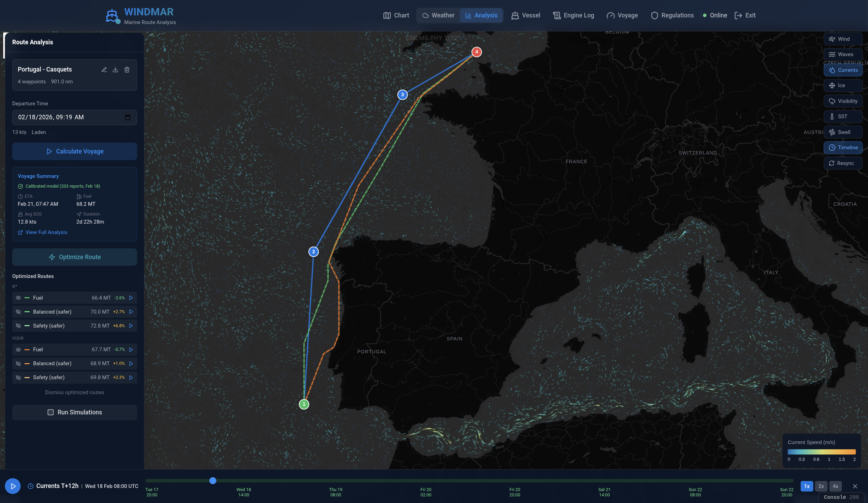Viewport: 868px width, 503px height.
Task: Open View Full Analysis link
Action: [46, 232]
